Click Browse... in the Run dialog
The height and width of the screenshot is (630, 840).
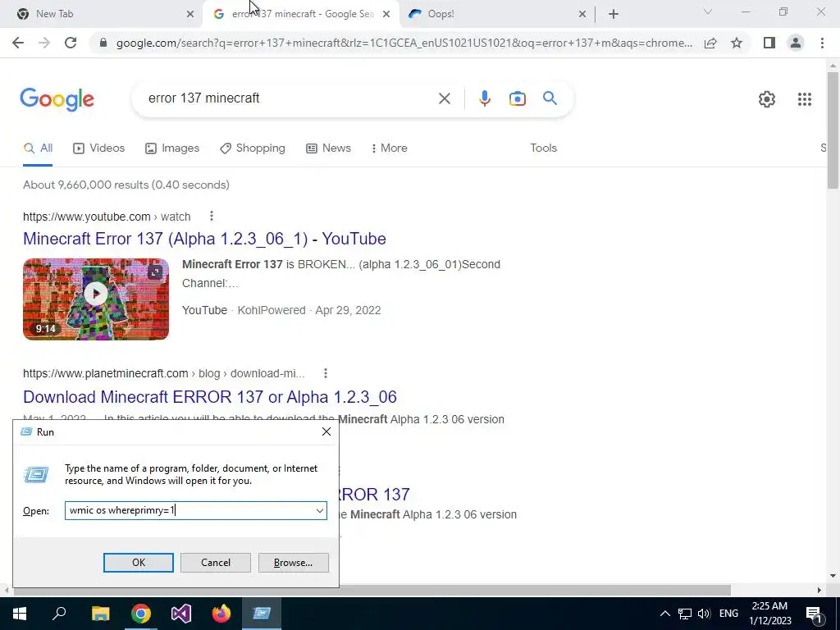click(x=293, y=563)
